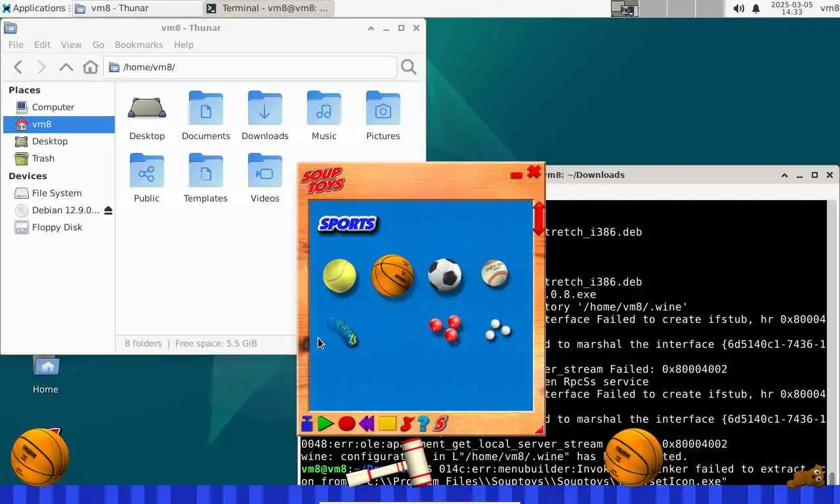Image resolution: width=840 pixels, height=504 pixels.
Task: Select the Public folder
Action: (x=147, y=178)
